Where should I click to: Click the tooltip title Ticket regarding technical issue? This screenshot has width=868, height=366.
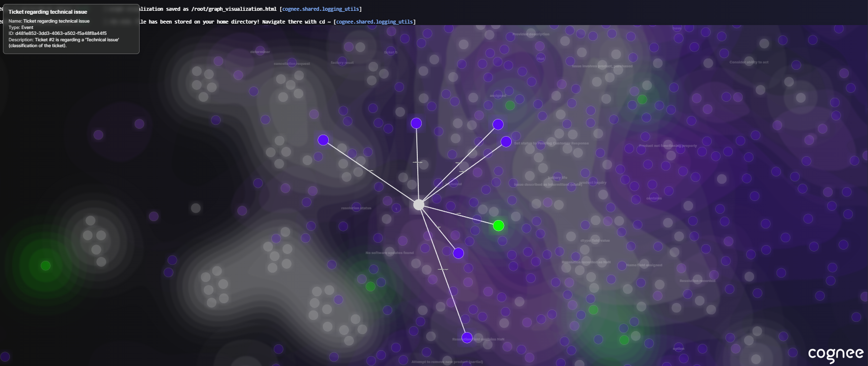48,12
